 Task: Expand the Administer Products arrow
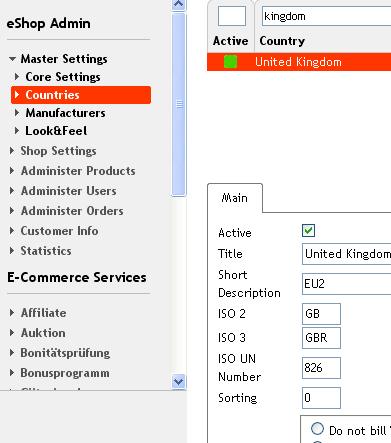[x=12, y=171]
